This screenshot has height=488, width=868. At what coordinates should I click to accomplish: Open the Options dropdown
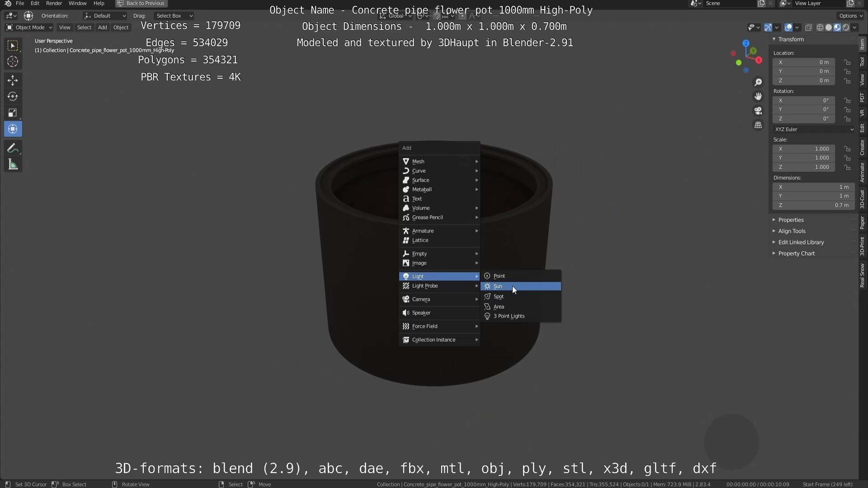click(x=851, y=16)
